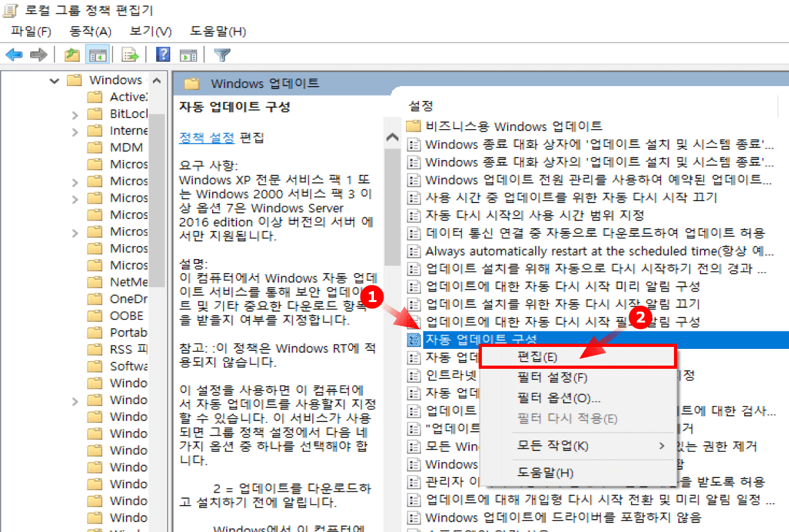Viewport: 789px width, 532px height.
Task: Choose 필터 옵션(O)... in the context menu
Action: [x=578, y=398]
